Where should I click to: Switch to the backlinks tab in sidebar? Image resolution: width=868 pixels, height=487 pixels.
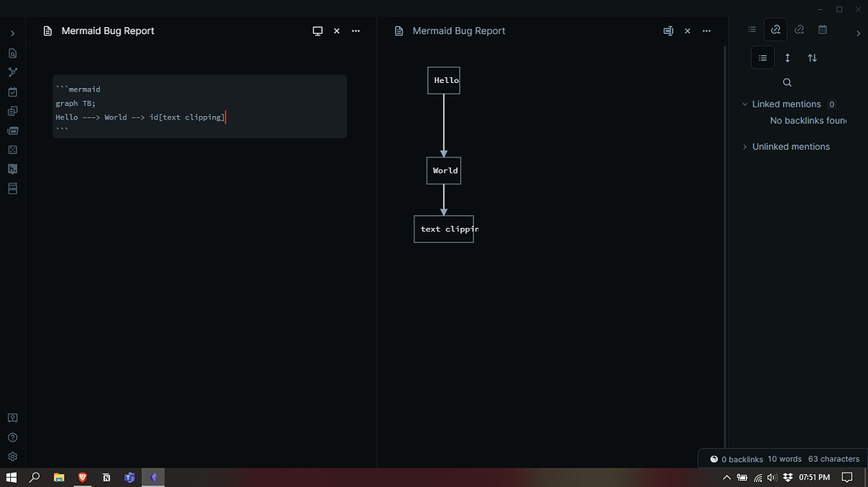click(x=775, y=30)
